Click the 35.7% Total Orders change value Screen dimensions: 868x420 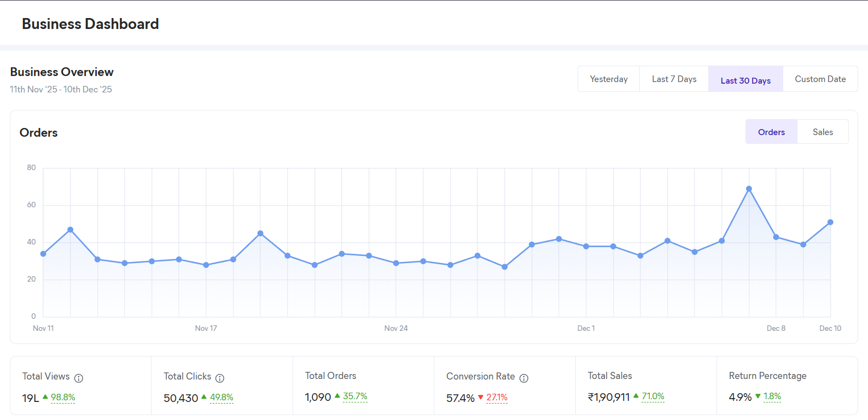355,396
